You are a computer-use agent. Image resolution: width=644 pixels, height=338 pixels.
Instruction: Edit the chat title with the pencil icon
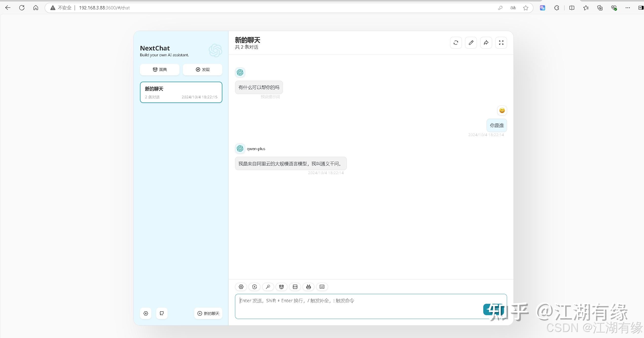click(x=471, y=43)
